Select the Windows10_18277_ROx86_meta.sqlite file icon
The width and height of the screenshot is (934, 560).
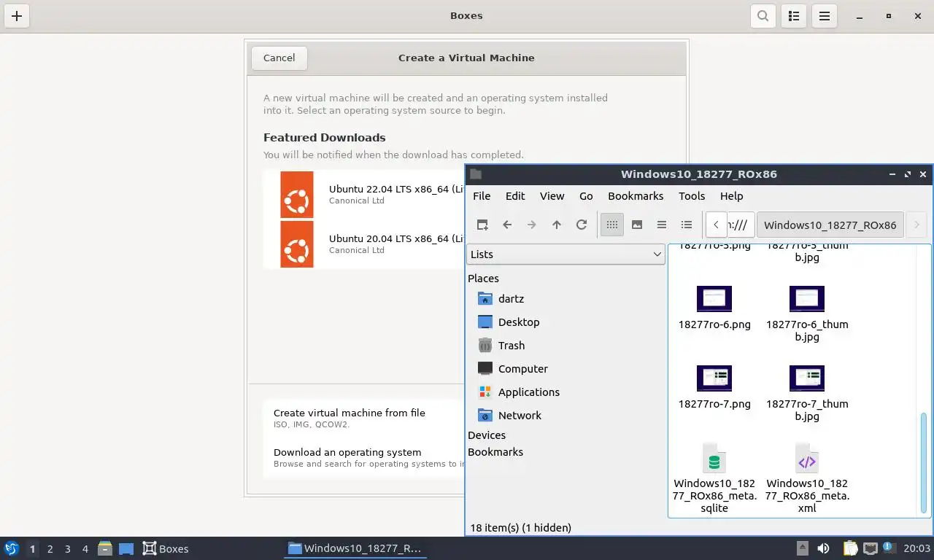click(714, 459)
